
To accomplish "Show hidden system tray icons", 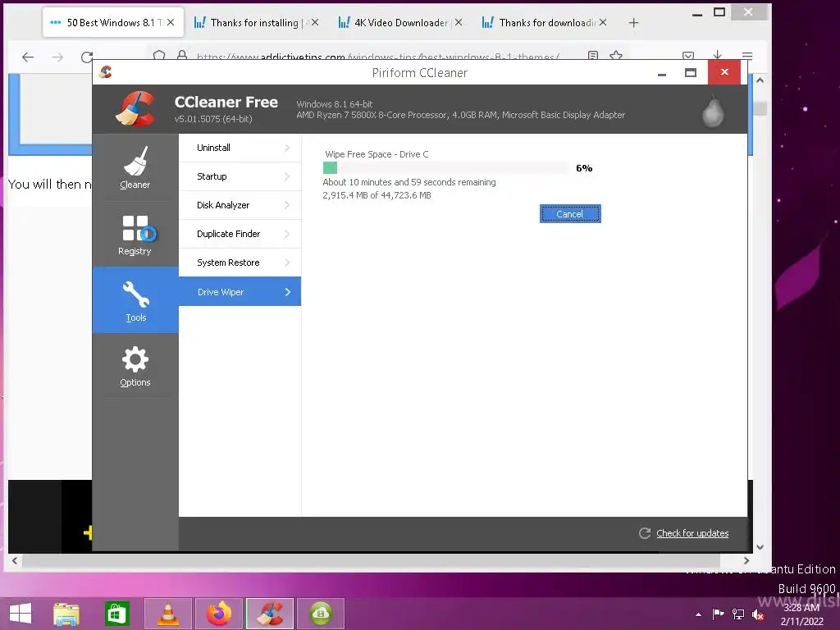I will [698, 614].
